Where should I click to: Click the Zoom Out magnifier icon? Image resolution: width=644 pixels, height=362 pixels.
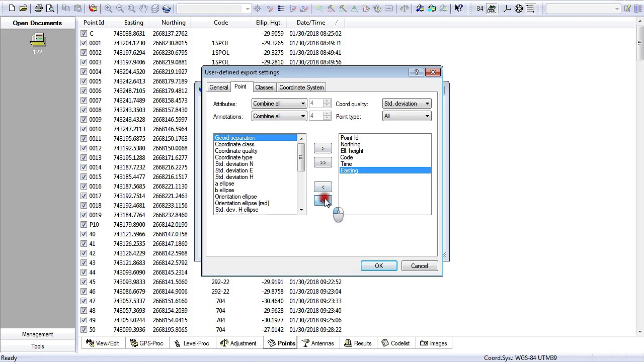click(x=120, y=9)
